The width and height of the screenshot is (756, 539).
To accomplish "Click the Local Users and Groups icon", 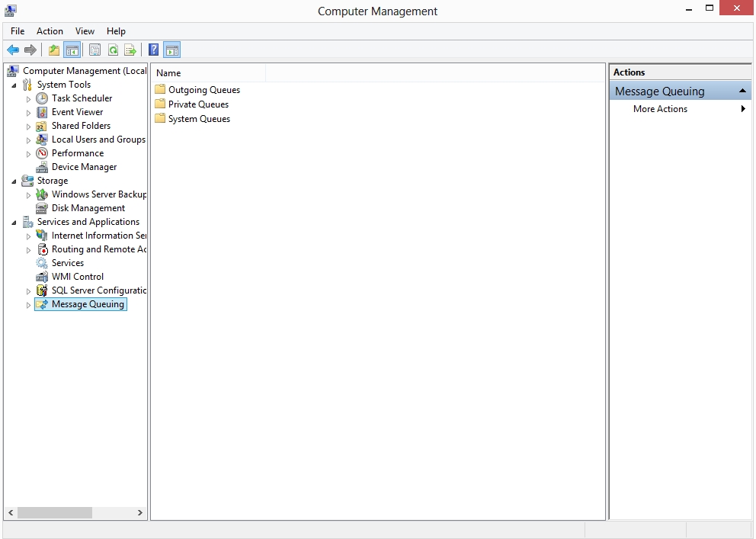I will (x=42, y=140).
